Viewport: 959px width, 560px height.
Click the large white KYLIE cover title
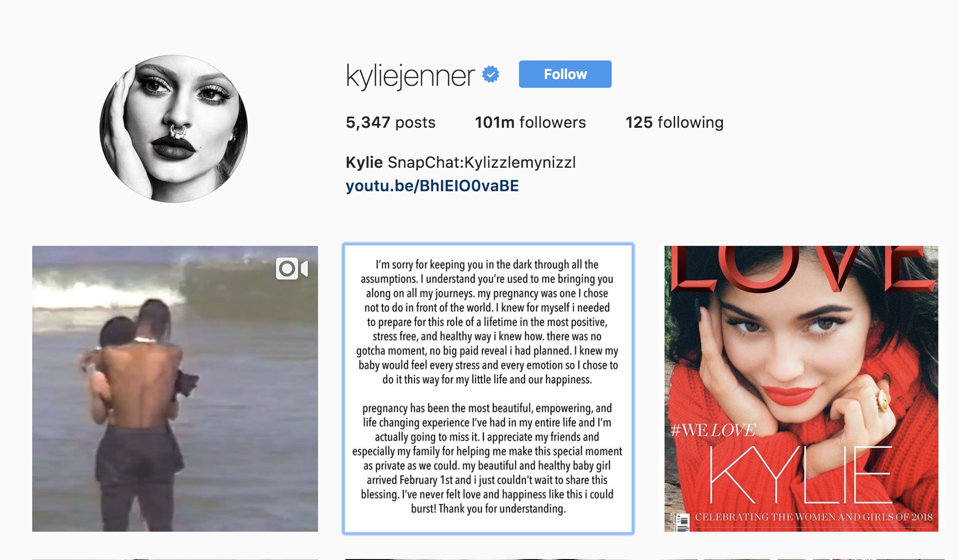point(800,475)
